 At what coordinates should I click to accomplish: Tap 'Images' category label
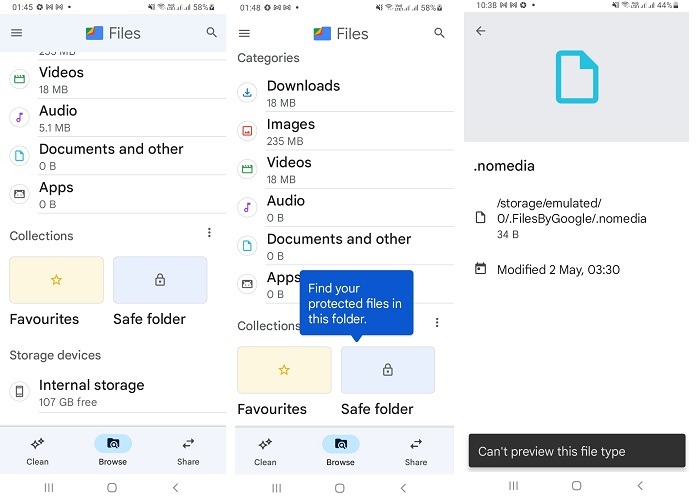tap(291, 124)
